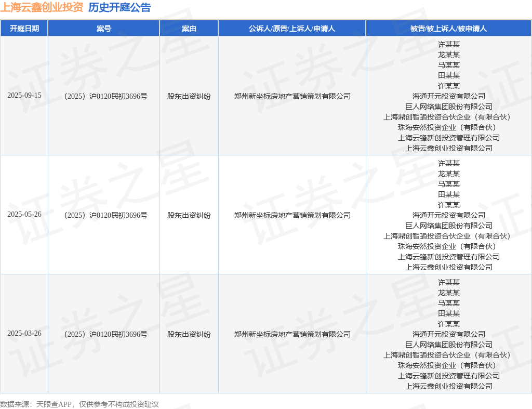
Task: Click 上海云鑫创业投资有限公司 in the 2025-03-26 row
Action: point(448,387)
